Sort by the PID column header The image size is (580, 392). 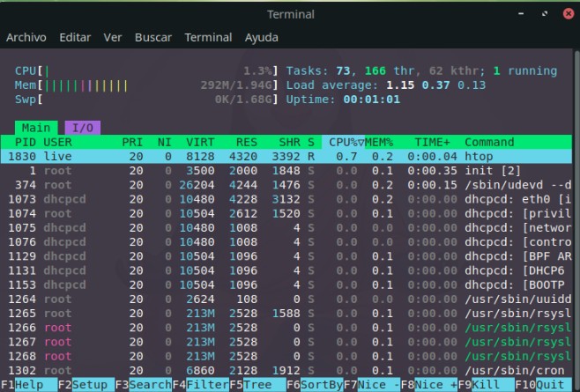tap(26, 142)
